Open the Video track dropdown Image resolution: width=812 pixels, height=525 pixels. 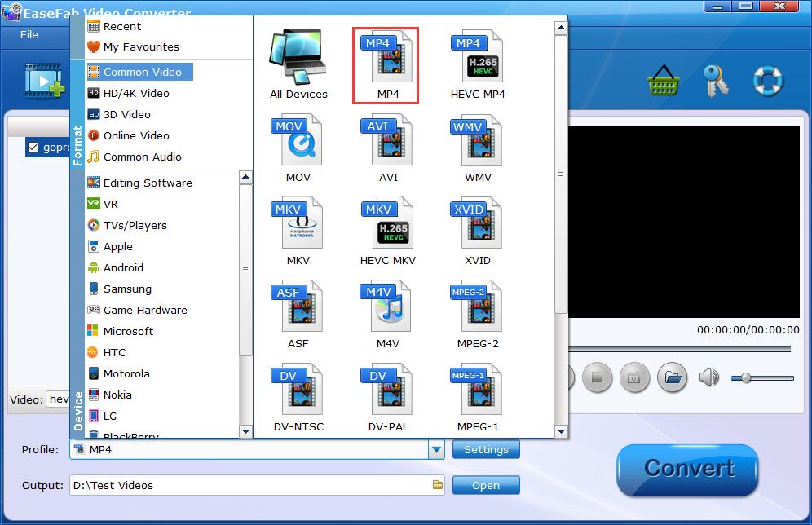click(58, 399)
